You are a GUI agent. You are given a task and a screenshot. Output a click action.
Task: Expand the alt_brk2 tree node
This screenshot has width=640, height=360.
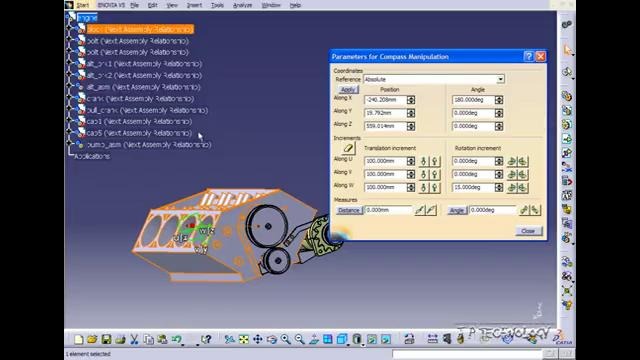coord(69,75)
